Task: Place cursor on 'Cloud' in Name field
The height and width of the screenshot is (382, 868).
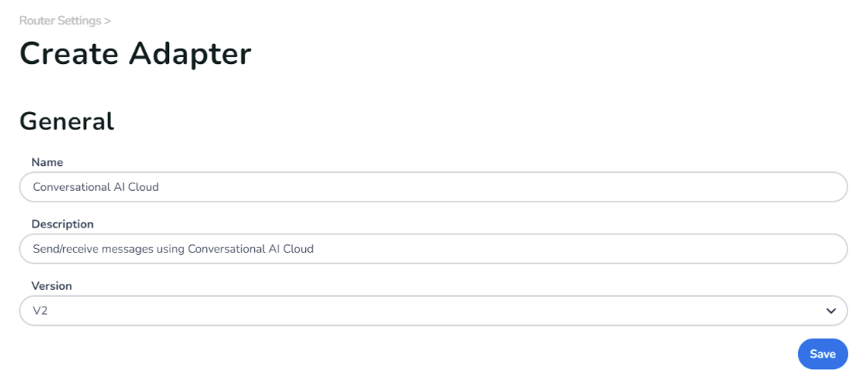Action: pyautogui.click(x=143, y=186)
